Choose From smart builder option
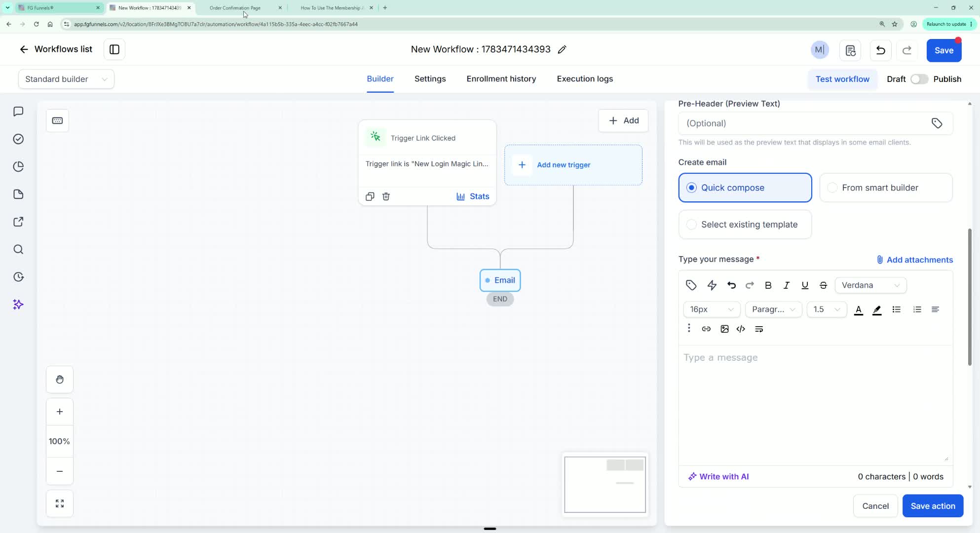This screenshot has width=980, height=533. coord(886,188)
